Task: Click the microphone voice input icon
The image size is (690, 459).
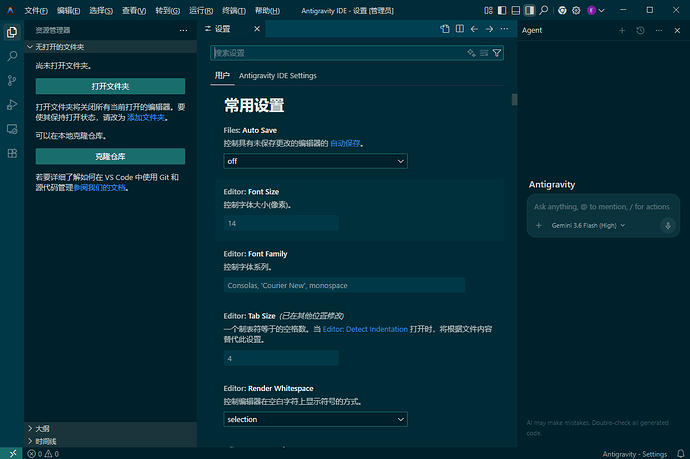Action: [668, 225]
